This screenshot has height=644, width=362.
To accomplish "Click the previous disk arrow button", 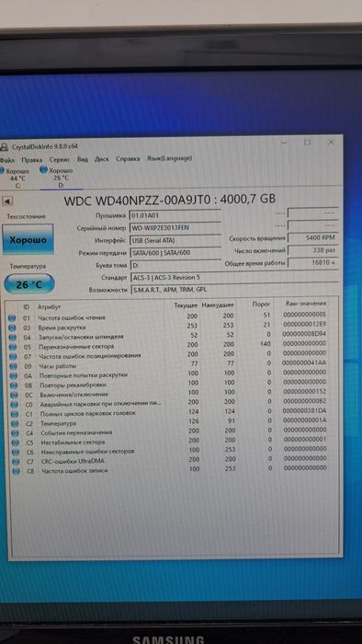I will [7, 201].
